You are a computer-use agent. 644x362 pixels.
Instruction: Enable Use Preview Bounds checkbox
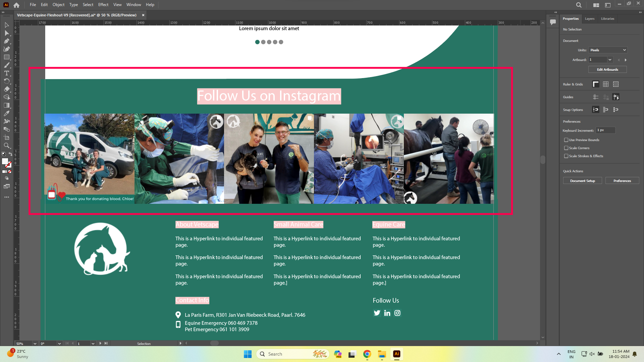[566, 140]
